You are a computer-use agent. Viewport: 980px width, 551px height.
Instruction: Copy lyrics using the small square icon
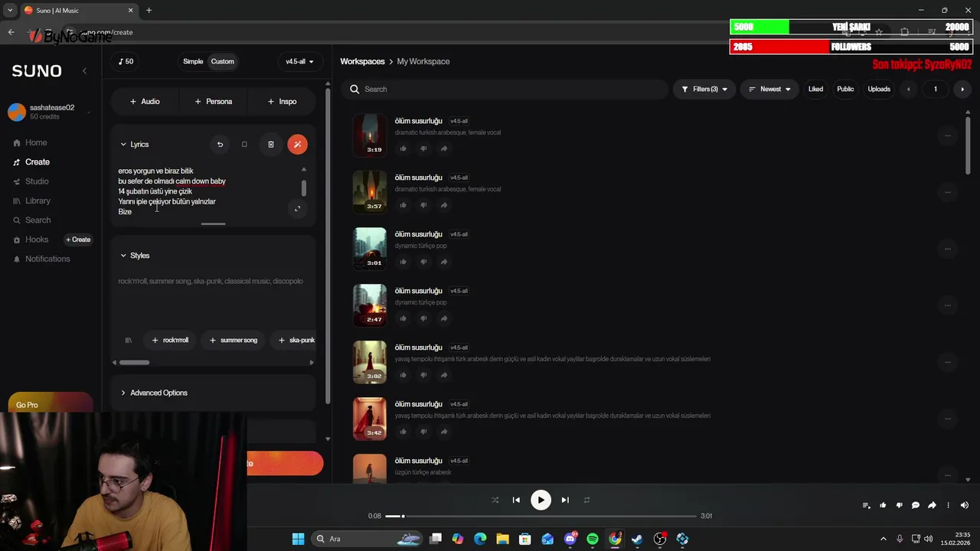click(x=244, y=144)
